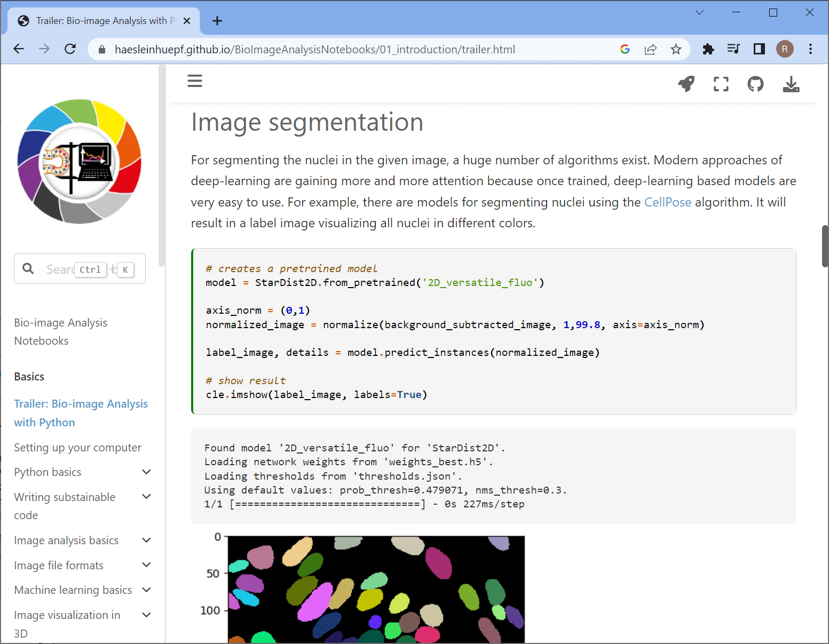Viewport: 829px width, 644px height.
Task: Click the share page icon
Action: 650,50
